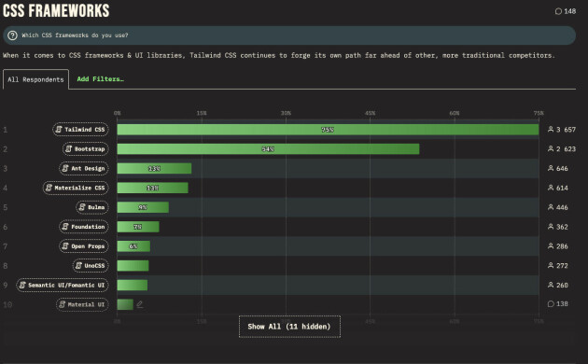Click the Show All (11 hidden) button
This screenshot has height=364, width=588.
[289, 327]
